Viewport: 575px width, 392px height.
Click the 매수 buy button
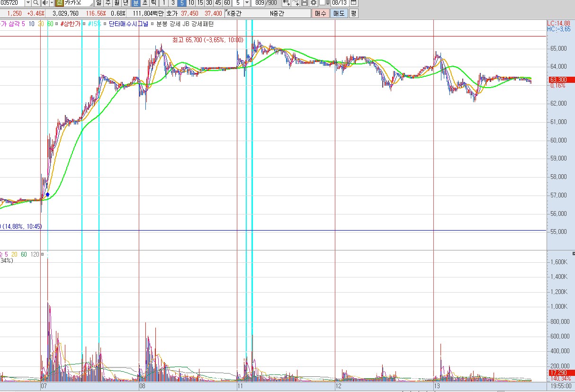[x=321, y=13]
